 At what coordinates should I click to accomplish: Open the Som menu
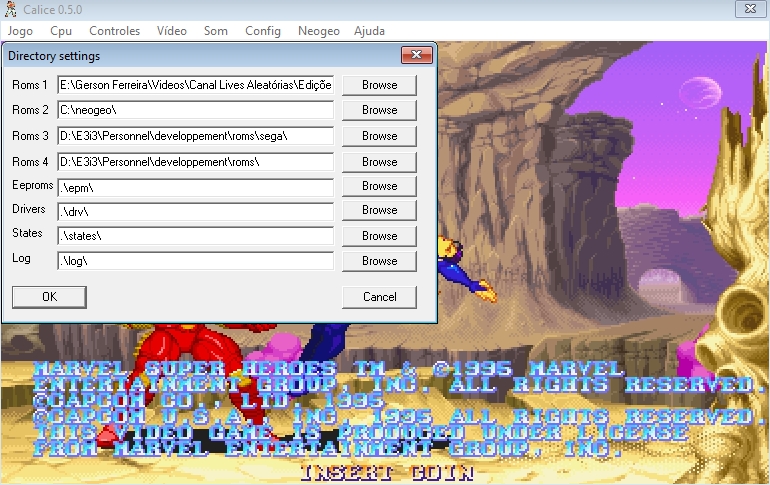[x=216, y=31]
